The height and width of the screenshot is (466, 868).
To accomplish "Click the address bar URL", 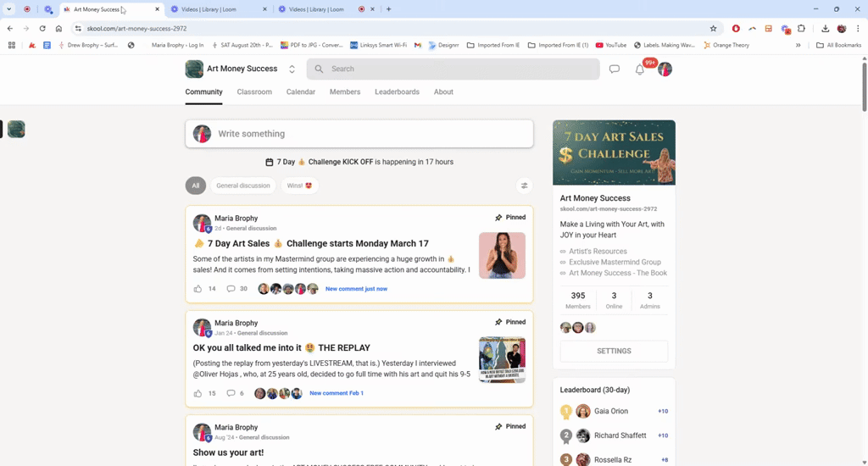I will 136,28.
